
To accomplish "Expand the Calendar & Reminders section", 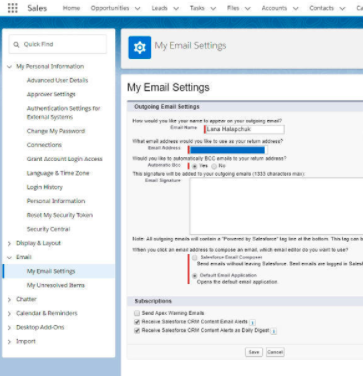I will coord(9,313).
